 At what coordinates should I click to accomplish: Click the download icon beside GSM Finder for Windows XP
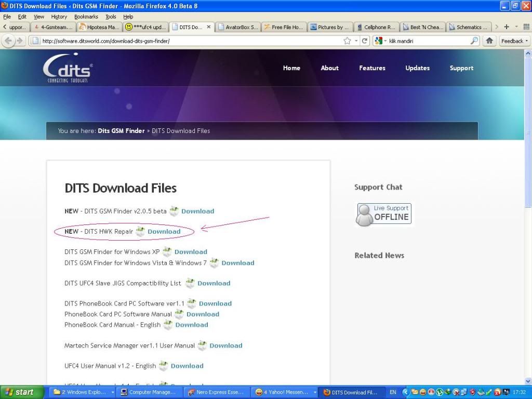[x=167, y=252]
